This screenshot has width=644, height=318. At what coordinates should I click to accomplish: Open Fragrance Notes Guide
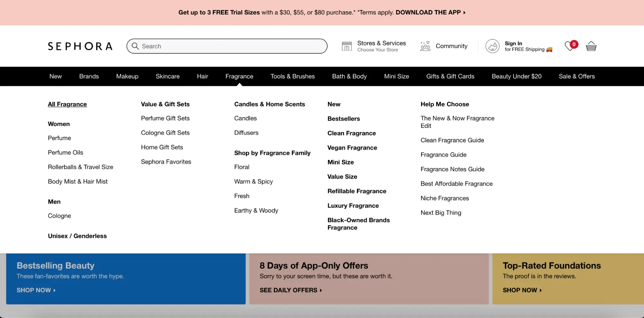(x=452, y=169)
